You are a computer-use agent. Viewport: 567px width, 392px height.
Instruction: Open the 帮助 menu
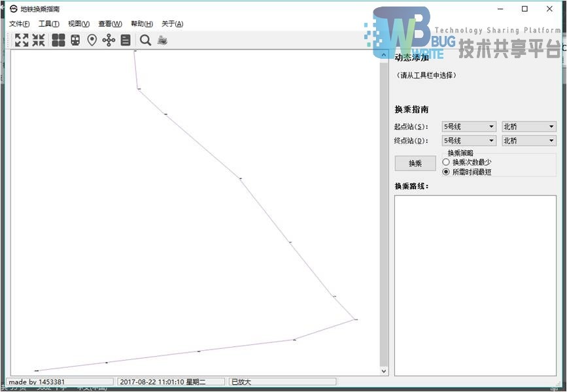(141, 23)
